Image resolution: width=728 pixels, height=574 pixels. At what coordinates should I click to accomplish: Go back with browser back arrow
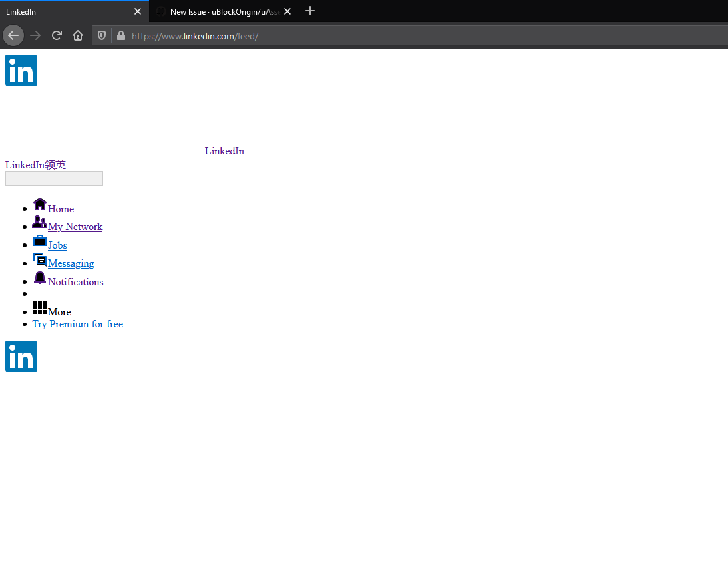pos(13,35)
